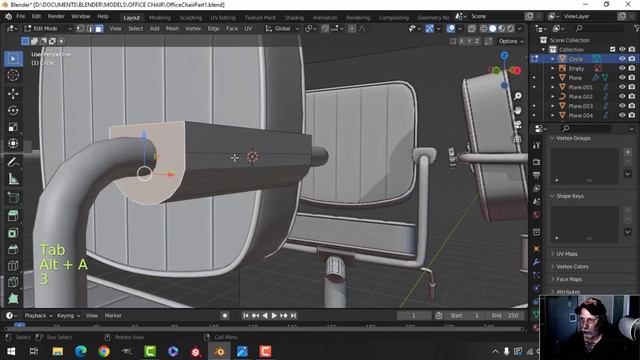Toggle X-ray view
Image resolution: width=640 pixels, height=360 pixels.
(471, 29)
